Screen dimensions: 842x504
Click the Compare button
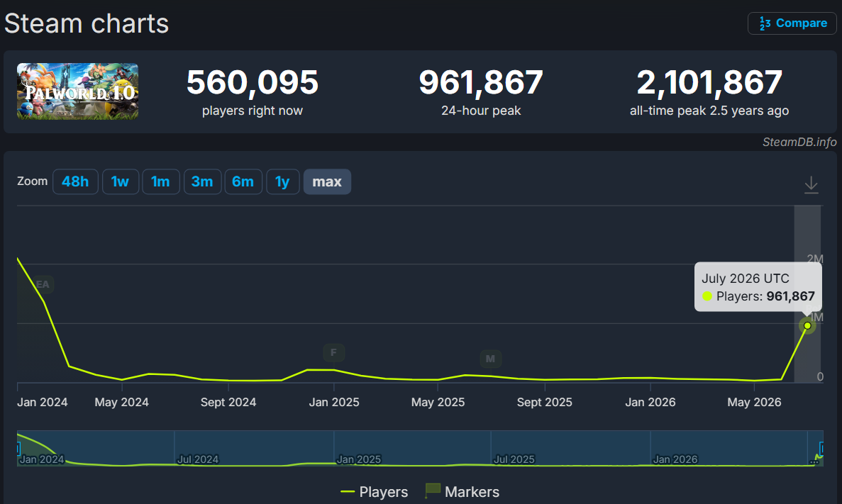pyautogui.click(x=792, y=23)
